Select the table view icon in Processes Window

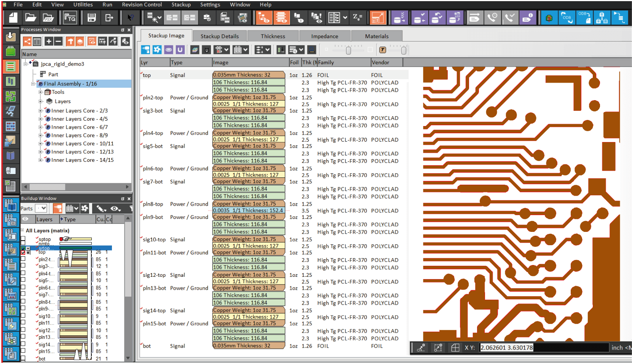(x=37, y=41)
